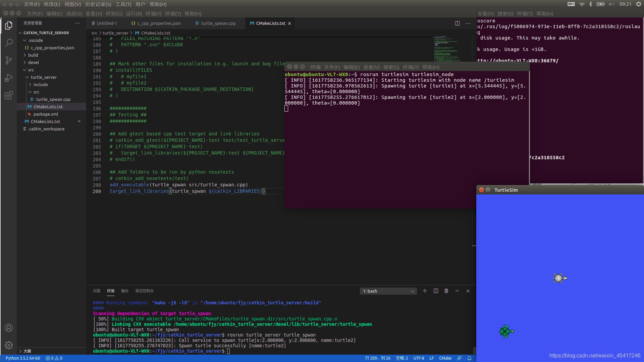644x362 pixels.
Task: Open the keyboard input indicator
Action: coord(571,4)
